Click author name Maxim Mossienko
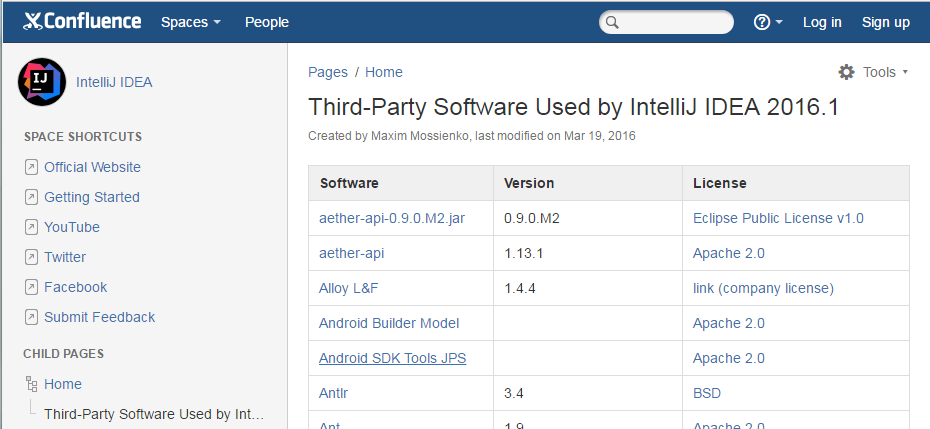Image resolution: width=930 pixels, height=429 pixels. click(421, 136)
